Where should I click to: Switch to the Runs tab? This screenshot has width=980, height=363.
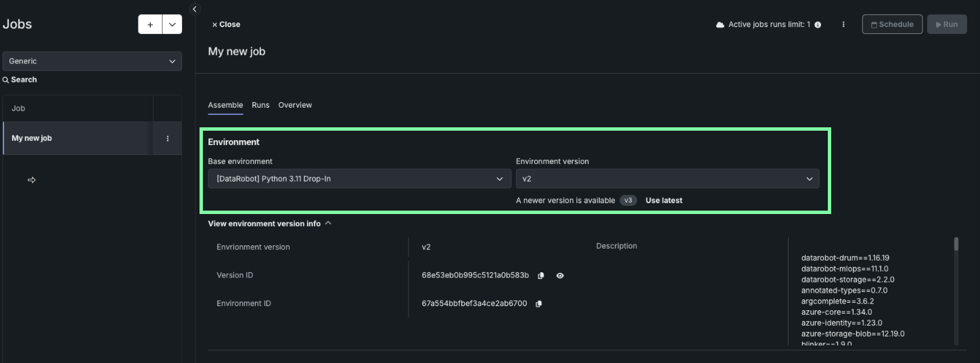(x=260, y=105)
